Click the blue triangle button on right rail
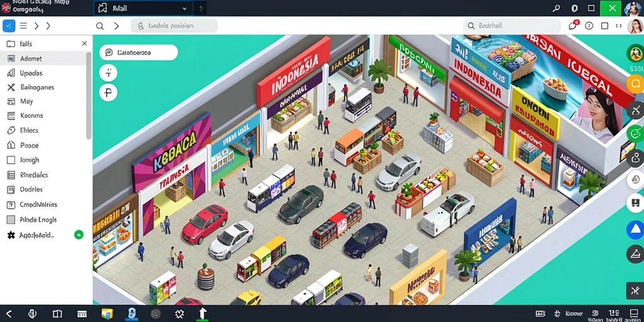Screen dimensions: 644x322 [x=635, y=229]
